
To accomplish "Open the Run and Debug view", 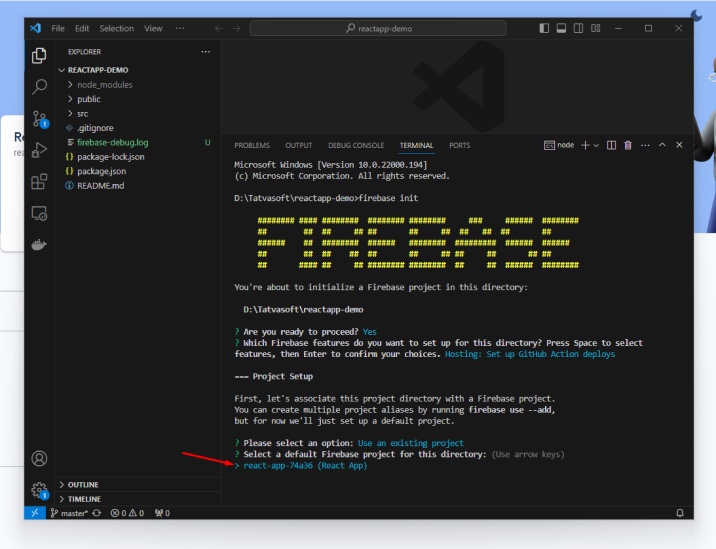I will pyautogui.click(x=40, y=150).
